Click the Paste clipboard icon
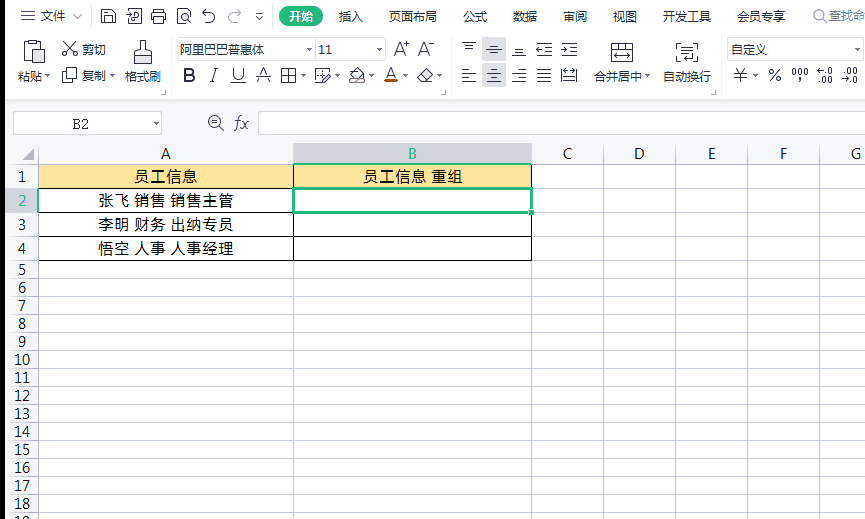The width and height of the screenshot is (865, 519). point(34,51)
